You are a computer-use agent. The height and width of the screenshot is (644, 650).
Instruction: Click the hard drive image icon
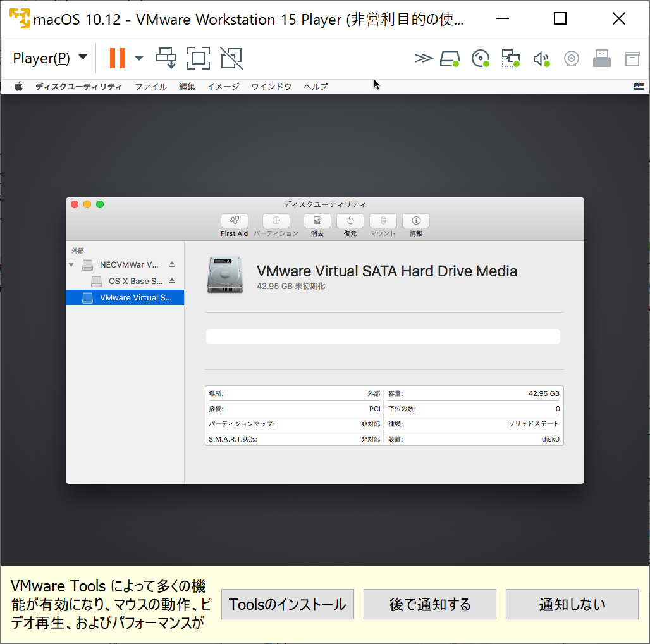(225, 275)
